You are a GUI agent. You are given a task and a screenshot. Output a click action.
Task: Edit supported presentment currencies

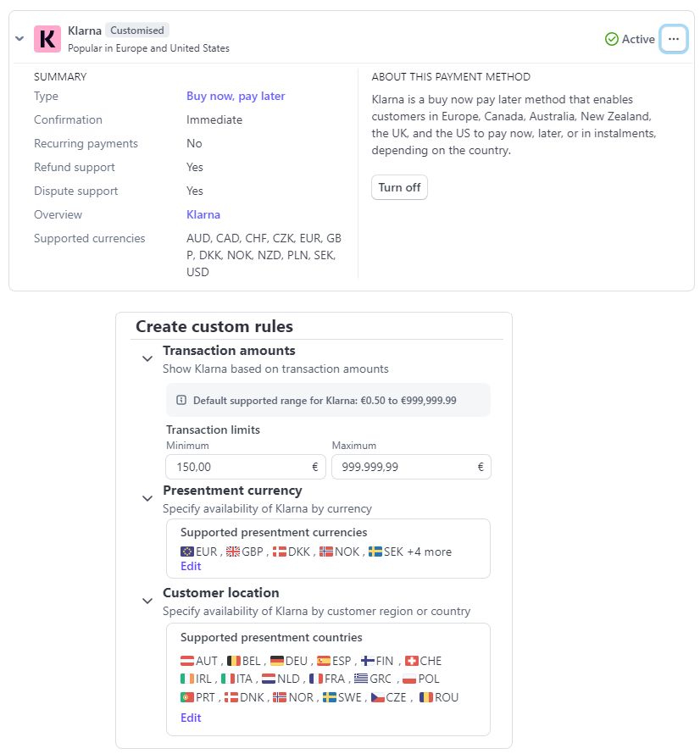pyautogui.click(x=191, y=566)
